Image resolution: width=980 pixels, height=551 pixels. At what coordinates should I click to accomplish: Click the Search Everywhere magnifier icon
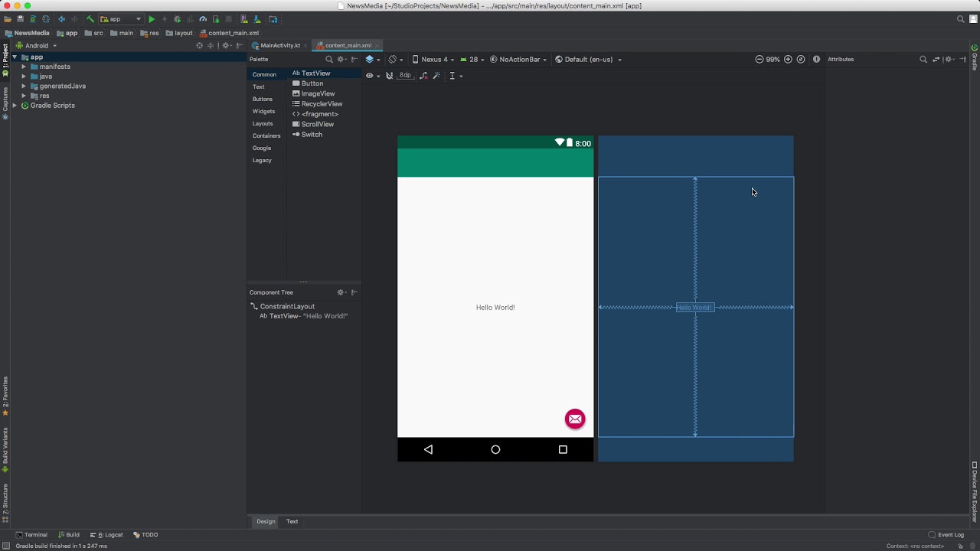[961, 19]
